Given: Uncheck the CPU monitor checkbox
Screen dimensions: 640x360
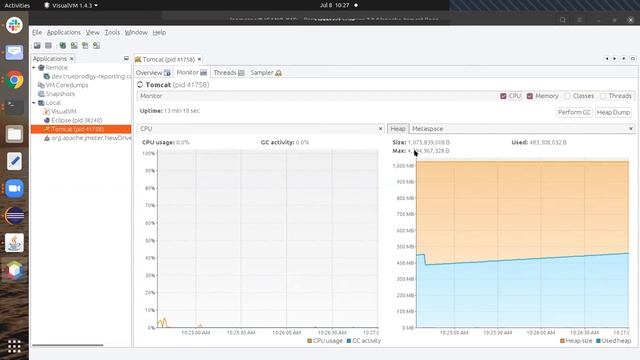Looking at the screenshot, I should click(x=503, y=96).
